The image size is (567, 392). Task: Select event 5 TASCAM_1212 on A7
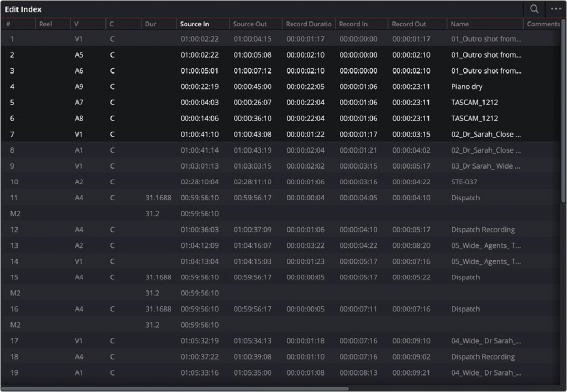coord(281,102)
